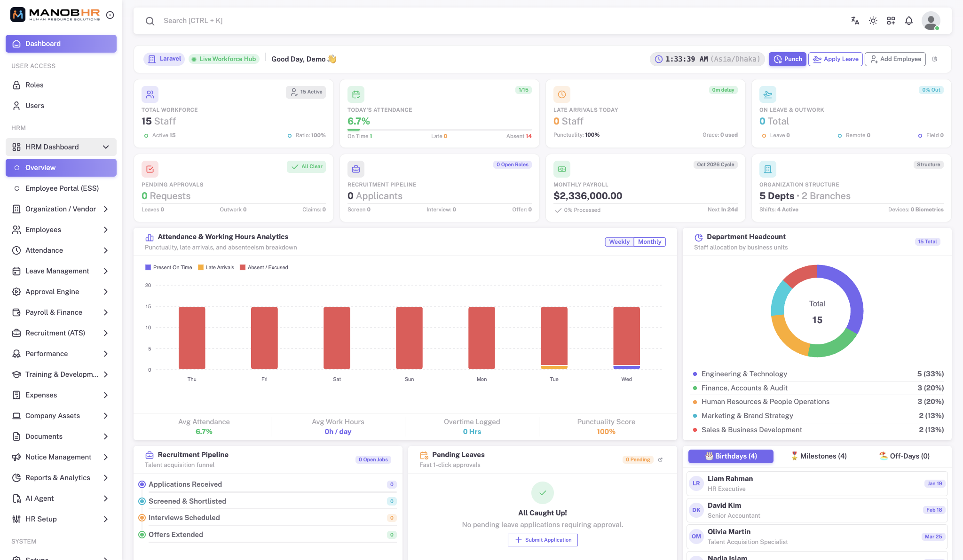Open the apps grid shortcut icon
Image resolution: width=963 pixels, height=560 pixels.
(891, 21)
